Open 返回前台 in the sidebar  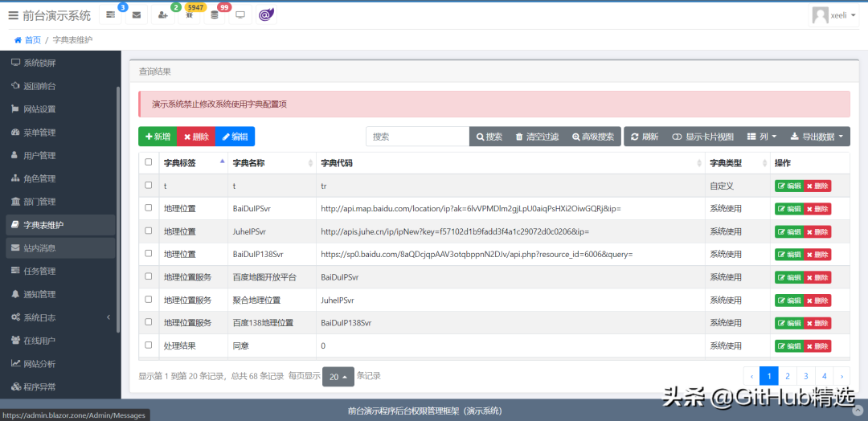pyautogui.click(x=60, y=86)
